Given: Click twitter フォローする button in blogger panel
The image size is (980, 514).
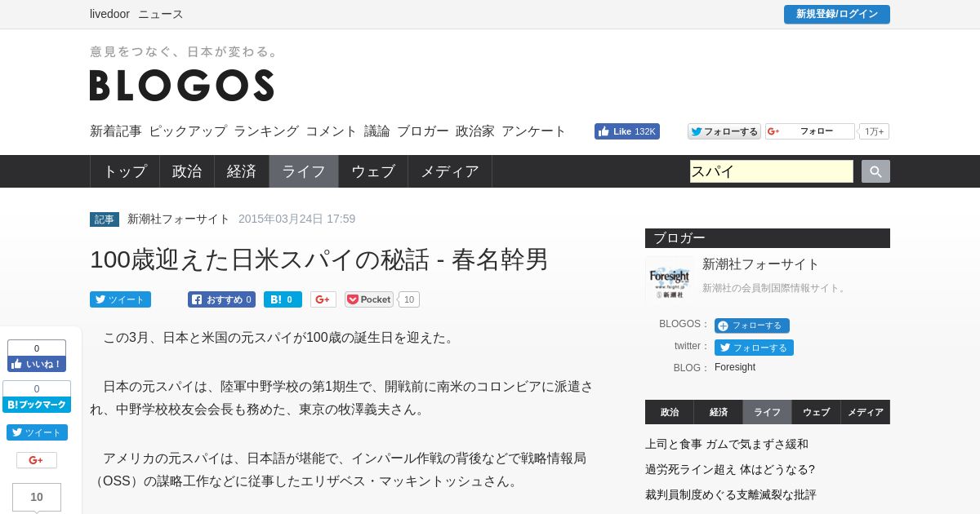Looking at the screenshot, I should [x=754, y=348].
